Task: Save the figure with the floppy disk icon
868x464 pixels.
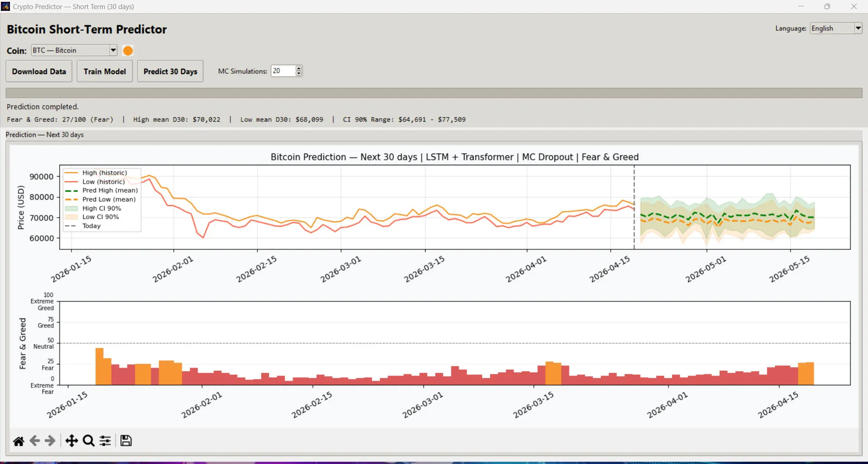Action: pos(126,441)
